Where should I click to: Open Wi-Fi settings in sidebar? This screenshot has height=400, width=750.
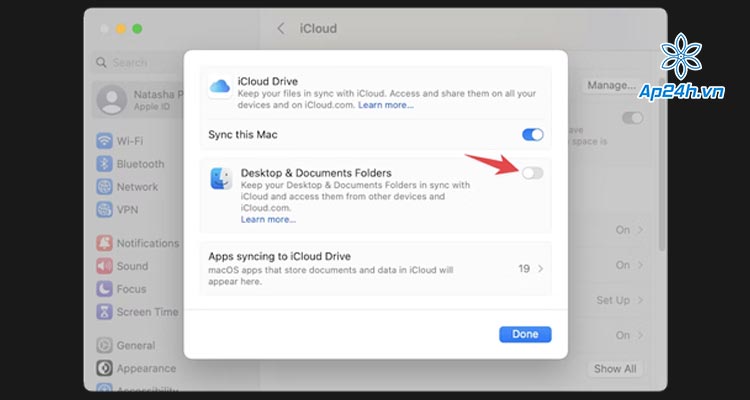tap(120, 141)
